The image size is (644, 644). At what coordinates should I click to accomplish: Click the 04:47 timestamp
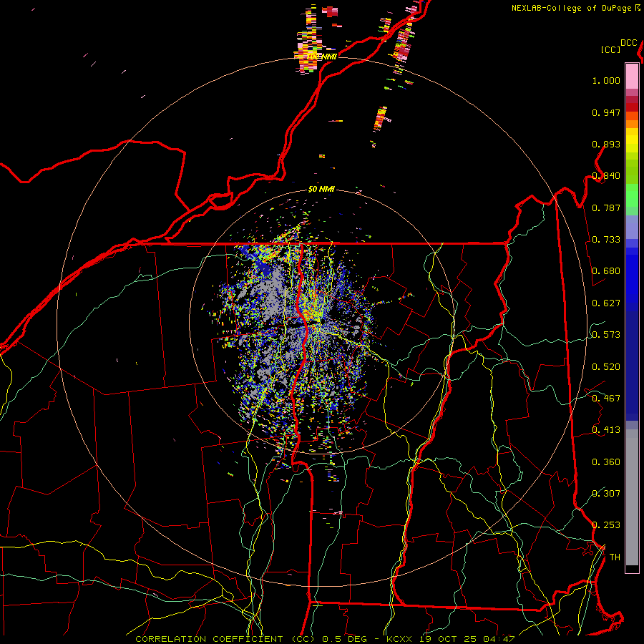(x=499, y=639)
